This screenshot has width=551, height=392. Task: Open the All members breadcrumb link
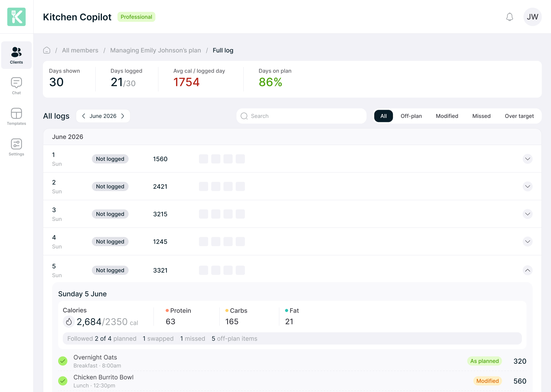80,50
